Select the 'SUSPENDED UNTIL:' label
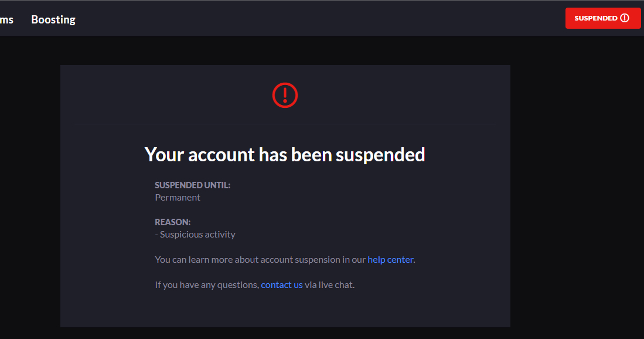This screenshot has height=339, width=644. [x=193, y=185]
